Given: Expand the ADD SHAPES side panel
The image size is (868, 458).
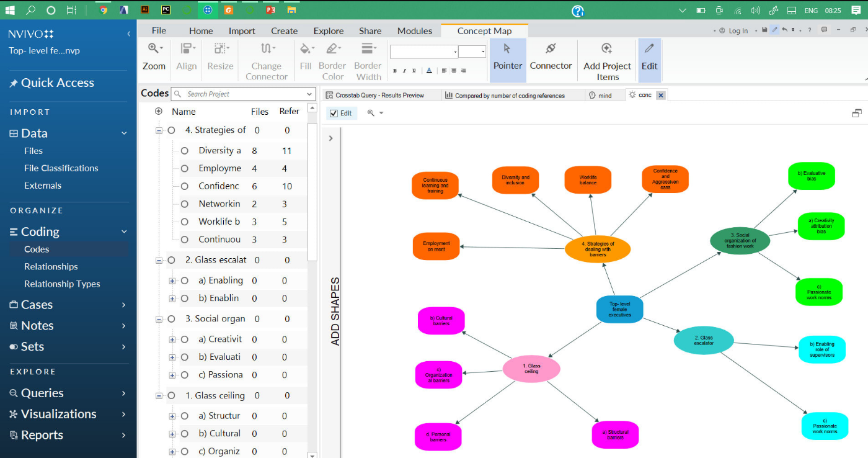Looking at the screenshot, I should (330, 138).
